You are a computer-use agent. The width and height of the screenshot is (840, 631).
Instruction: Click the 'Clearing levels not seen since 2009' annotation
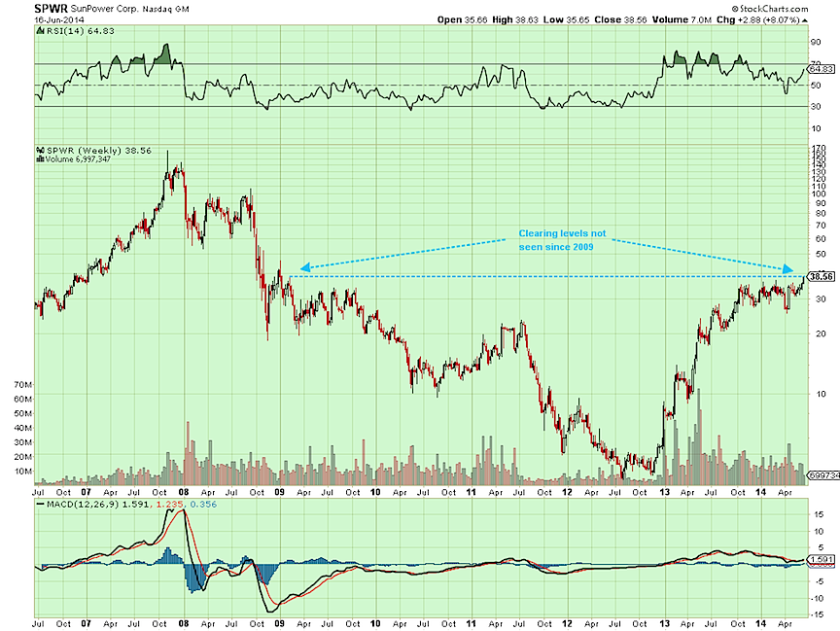tap(562, 240)
